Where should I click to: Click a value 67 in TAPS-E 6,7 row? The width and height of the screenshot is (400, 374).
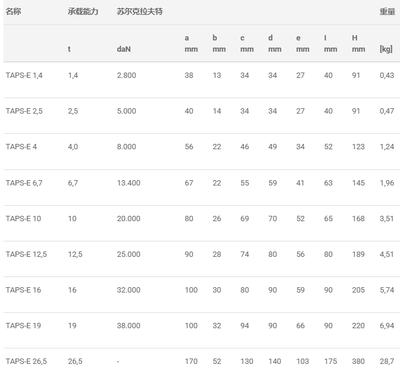pos(189,183)
